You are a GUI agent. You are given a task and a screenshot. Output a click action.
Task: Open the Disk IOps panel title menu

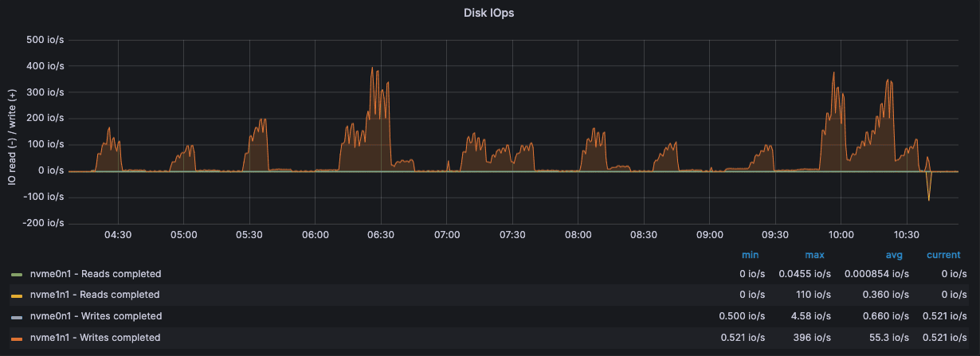[489, 13]
